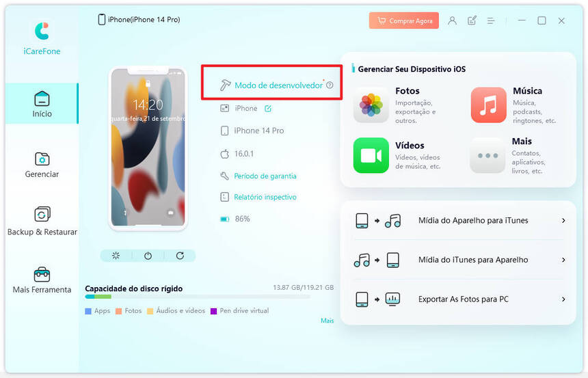Click the Mais three-dots icon
588x378 pixels.
(x=488, y=155)
